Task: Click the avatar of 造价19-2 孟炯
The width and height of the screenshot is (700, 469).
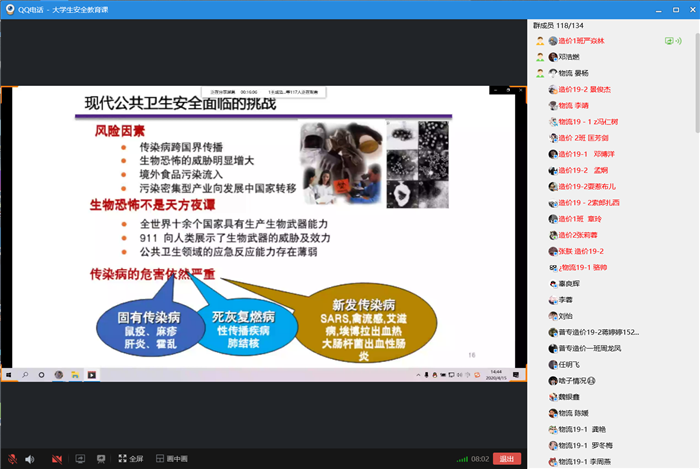Action: coord(553,170)
